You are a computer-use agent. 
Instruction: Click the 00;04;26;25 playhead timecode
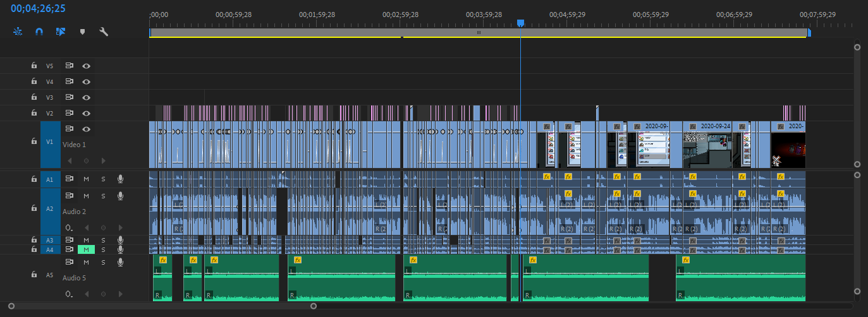pos(37,9)
